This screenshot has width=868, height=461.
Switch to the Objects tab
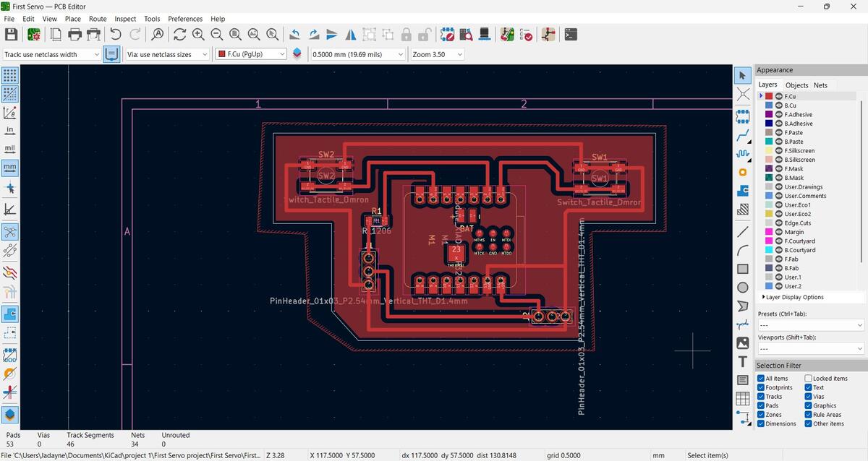796,85
